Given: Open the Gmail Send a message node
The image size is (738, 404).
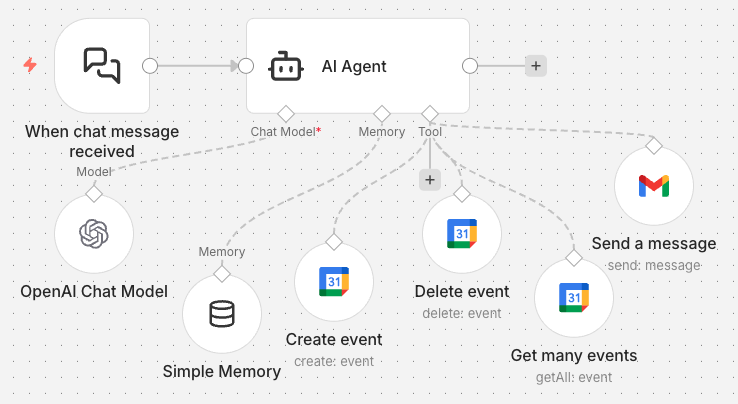Looking at the screenshot, I should coord(653,186).
